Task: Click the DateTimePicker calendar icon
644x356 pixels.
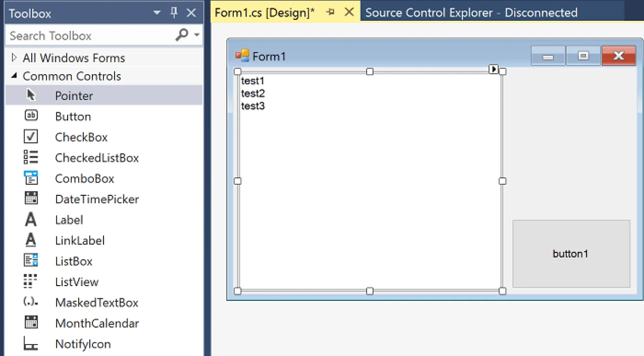Action: click(x=31, y=198)
